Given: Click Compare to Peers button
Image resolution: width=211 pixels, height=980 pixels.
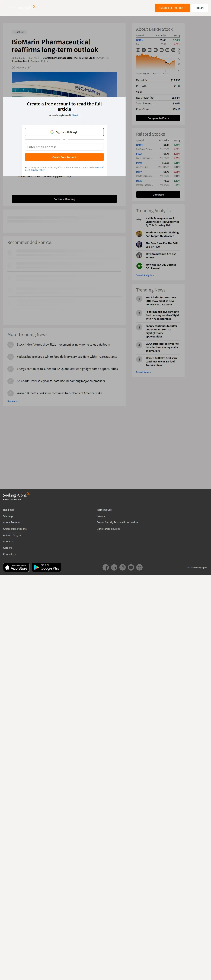Looking at the screenshot, I should [x=158, y=118].
